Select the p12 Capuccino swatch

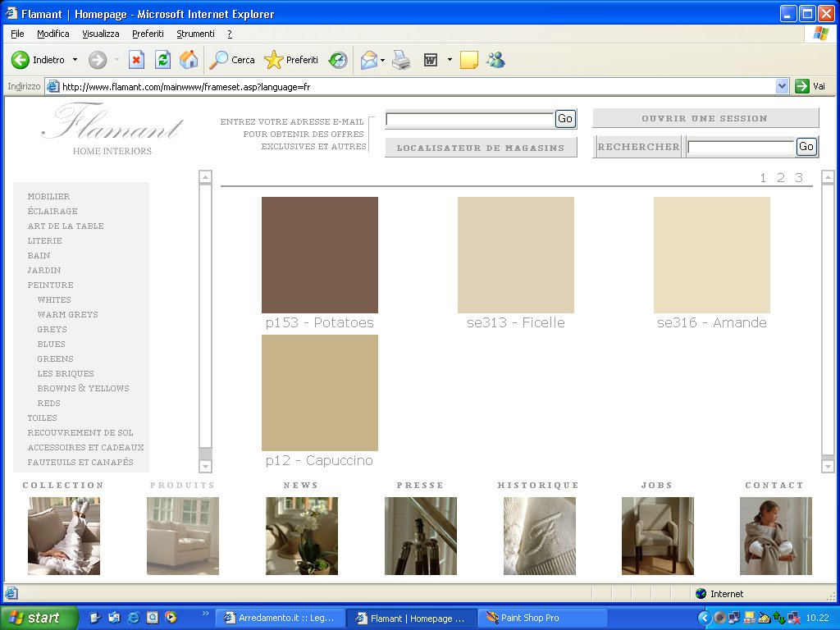coord(320,393)
